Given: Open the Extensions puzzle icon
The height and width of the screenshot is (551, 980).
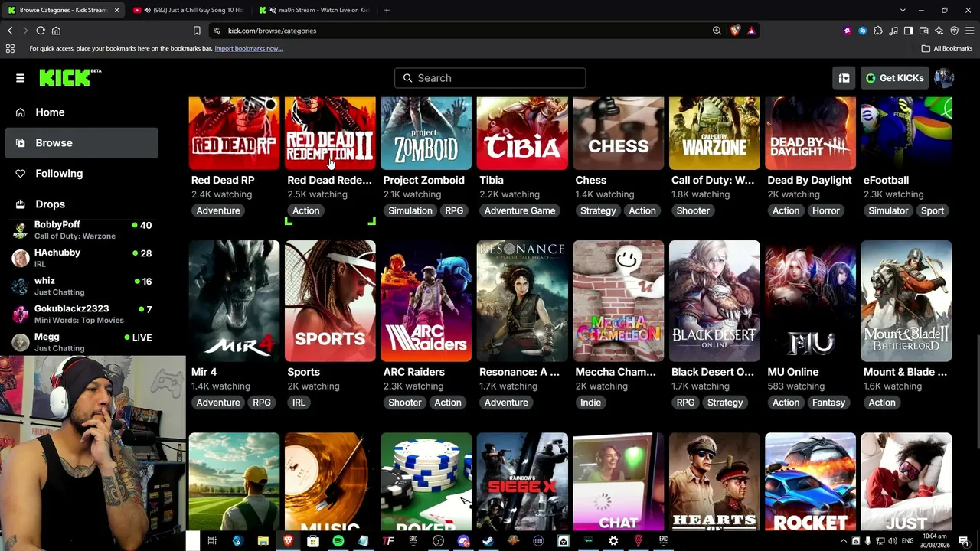Looking at the screenshot, I should click(878, 31).
